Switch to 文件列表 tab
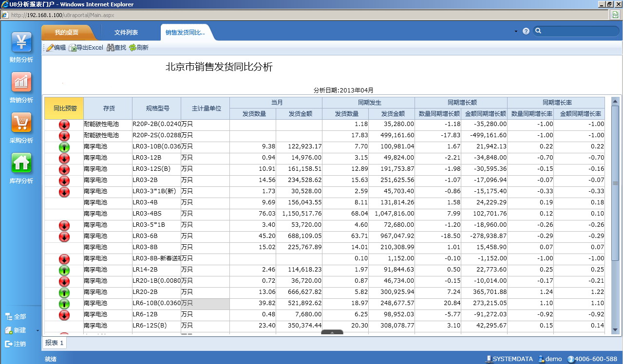 click(x=126, y=33)
